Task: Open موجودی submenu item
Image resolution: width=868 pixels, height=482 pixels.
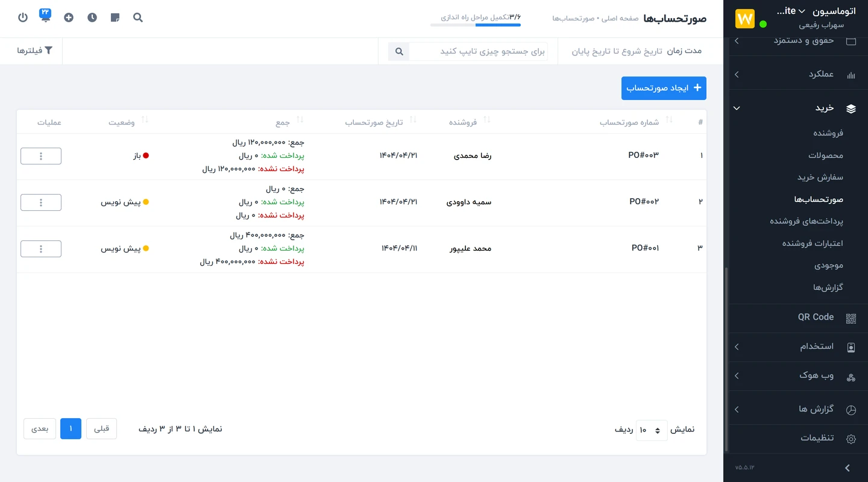Action: coord(829,265)
